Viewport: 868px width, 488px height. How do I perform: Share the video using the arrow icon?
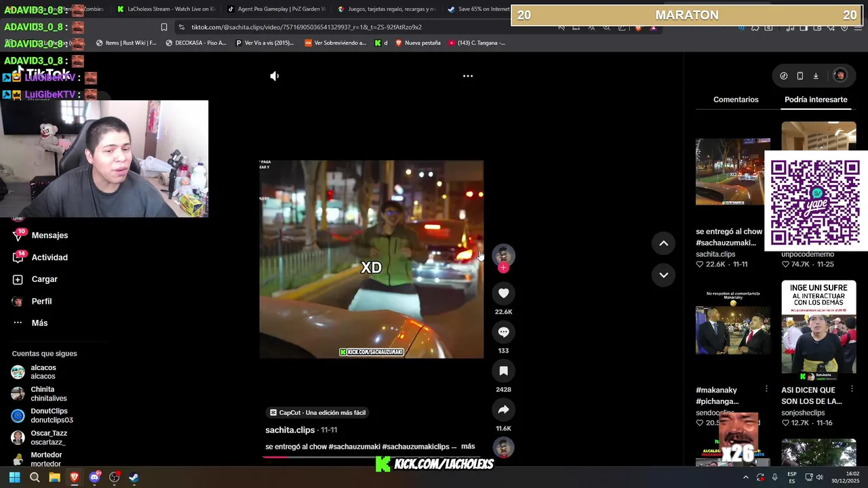(x=503, y=409)
